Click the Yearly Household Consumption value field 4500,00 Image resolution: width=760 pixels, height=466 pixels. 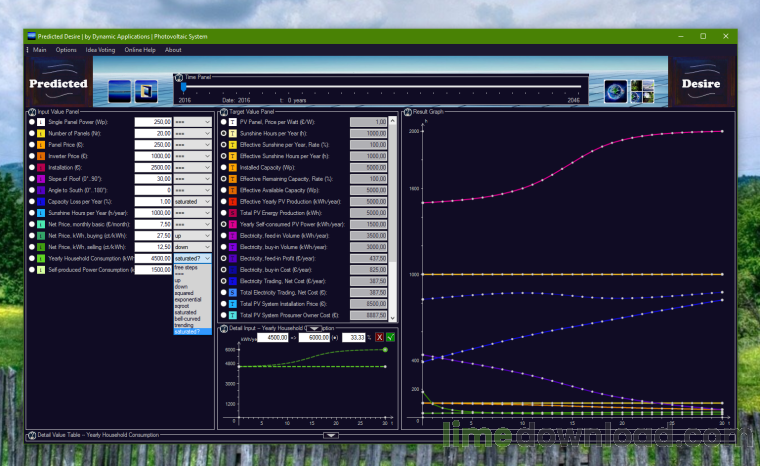click(x=153, y=258)
